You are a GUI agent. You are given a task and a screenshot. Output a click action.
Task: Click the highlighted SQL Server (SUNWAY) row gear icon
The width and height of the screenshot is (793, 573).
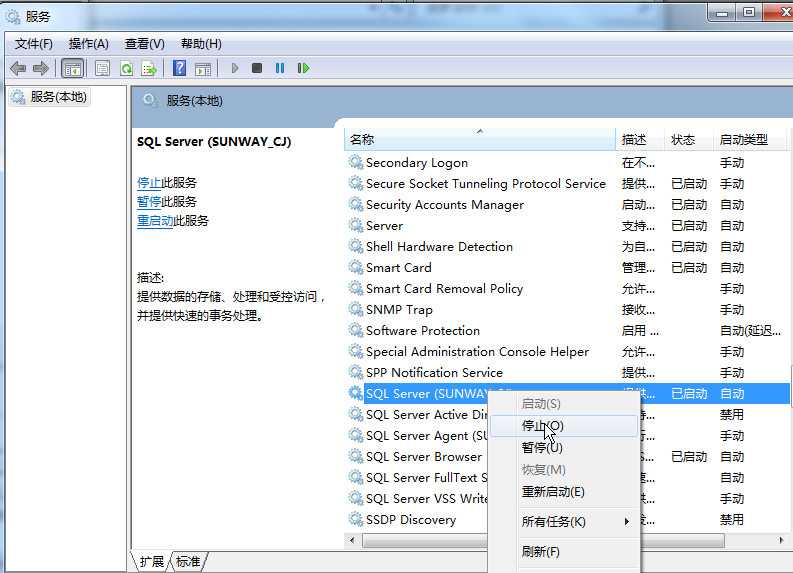coord(356,393)
